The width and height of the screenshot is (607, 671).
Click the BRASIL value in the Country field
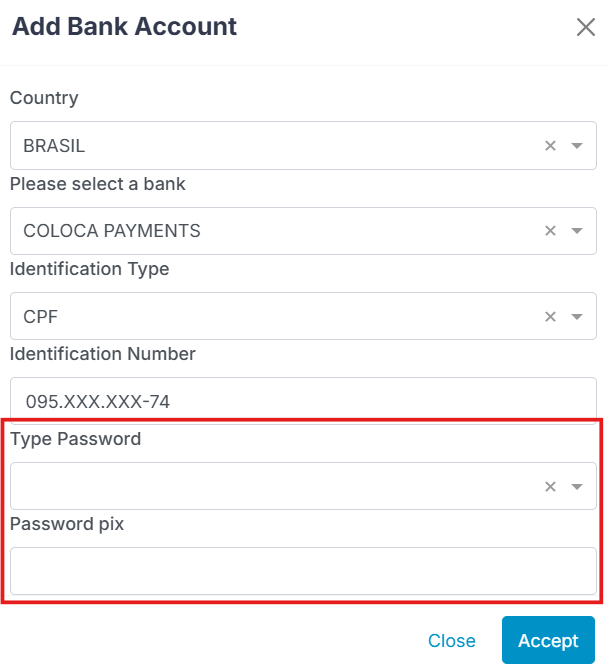(54, 146)
